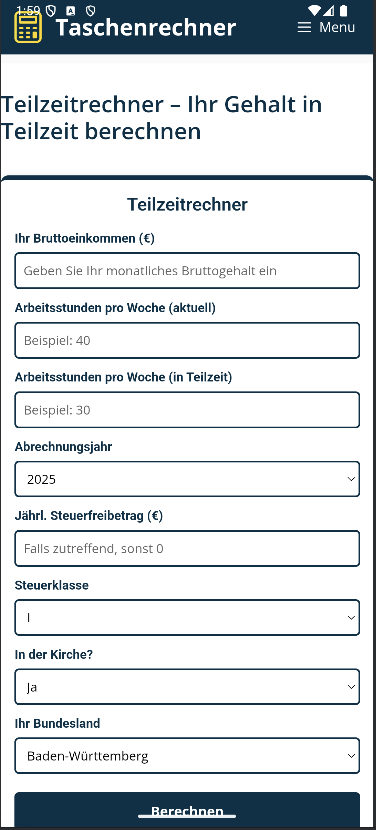Click the yellow calculator logo icon

pyautogui.click(x=28, y=27)
